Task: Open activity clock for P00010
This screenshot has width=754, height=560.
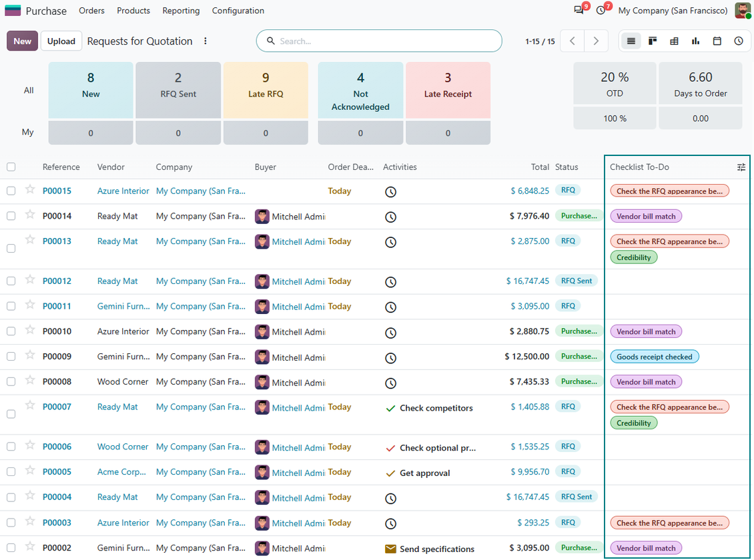Action: pos(390,333)
